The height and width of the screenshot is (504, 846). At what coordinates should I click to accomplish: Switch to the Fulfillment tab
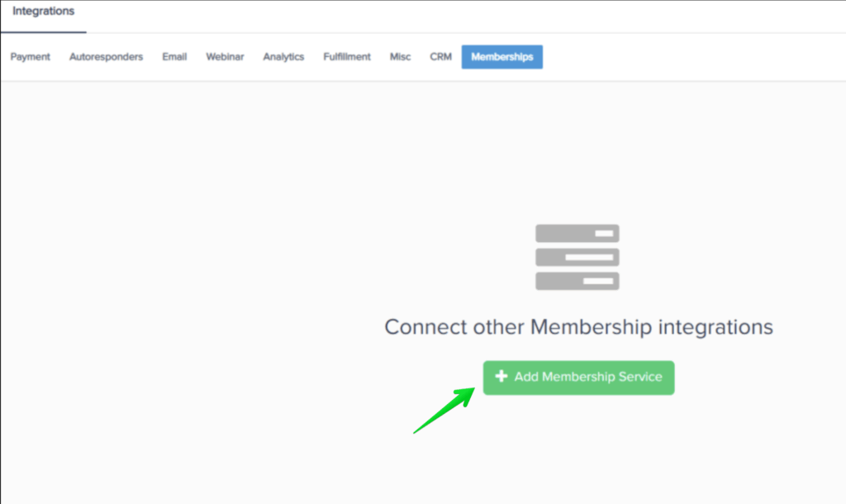click(x=347, y=57)
